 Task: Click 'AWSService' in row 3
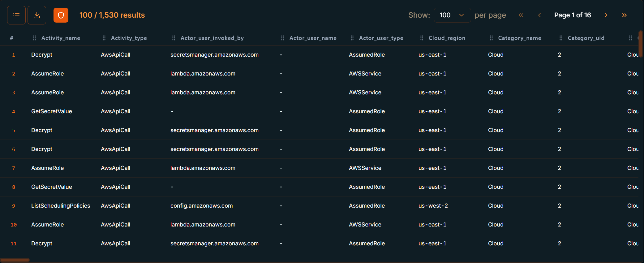pos(365,93)
